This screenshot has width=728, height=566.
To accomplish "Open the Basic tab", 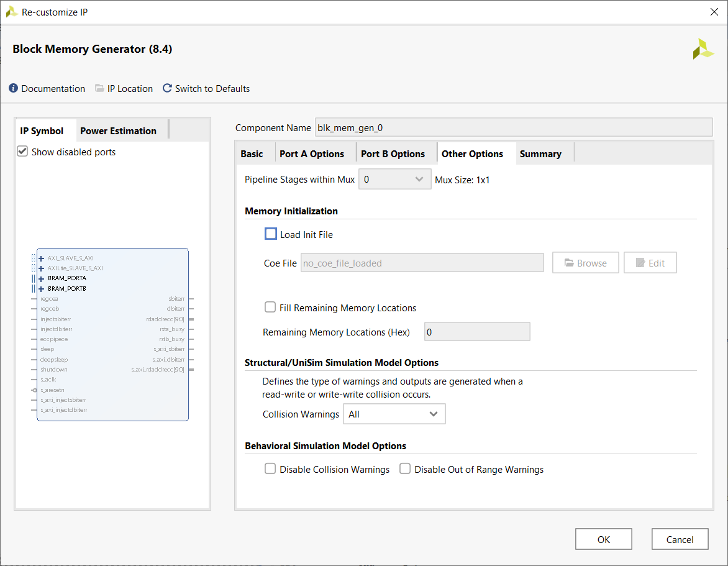I will pyautogui.click(x=252, y=153).
